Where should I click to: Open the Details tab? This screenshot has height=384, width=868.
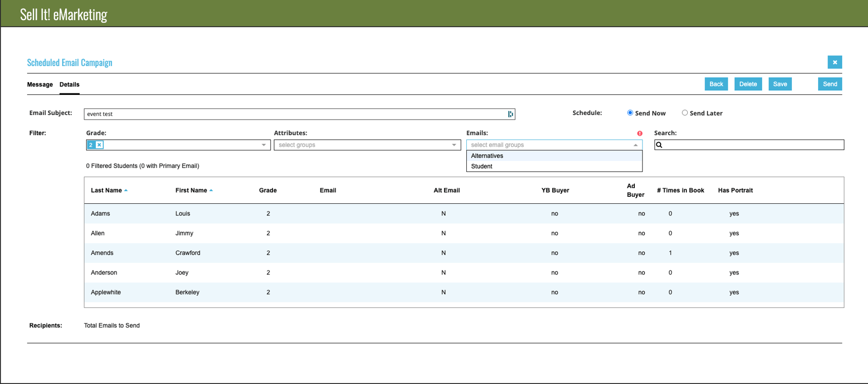tap(69, 84)
